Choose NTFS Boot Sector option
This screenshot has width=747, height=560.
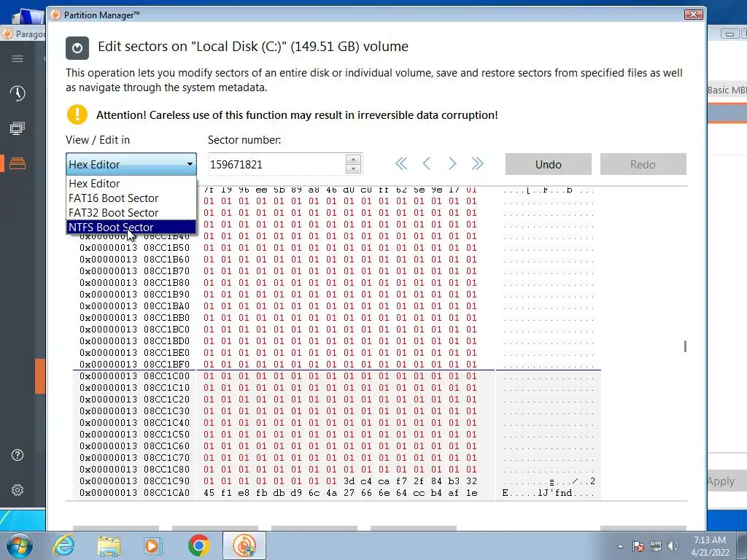pos(131,227)
